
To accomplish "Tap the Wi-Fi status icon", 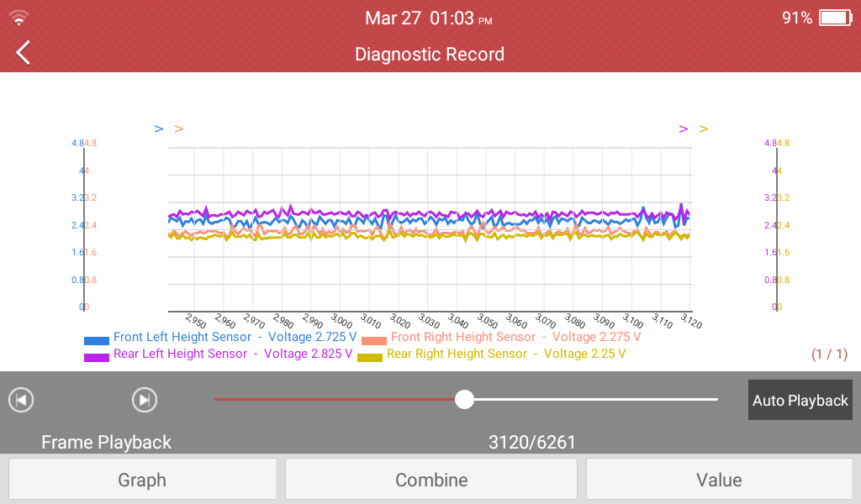I will coord(18,18).
